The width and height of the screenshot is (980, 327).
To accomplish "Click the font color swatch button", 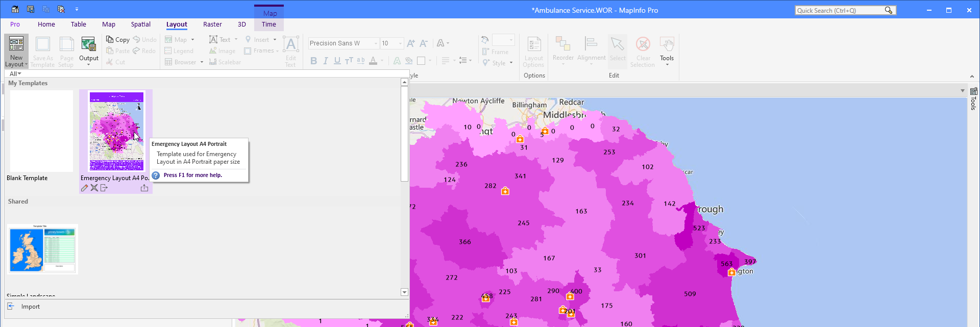I will 373,61.
